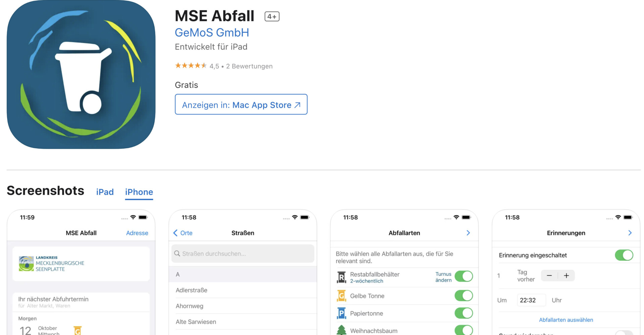
Task: Switch to the iPad screenshots tab
Action: [105, 192]
